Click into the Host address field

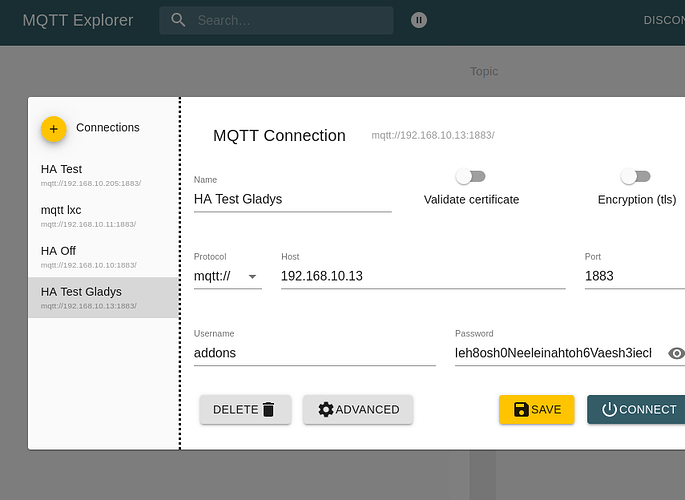422,276
